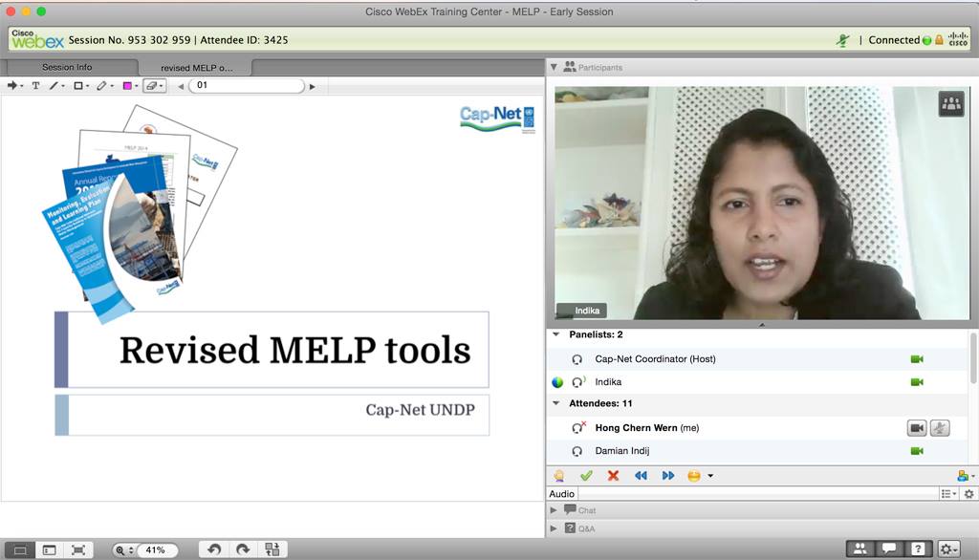Select the eraser tool
The image size is (979, 560).
tap(152, 86)
